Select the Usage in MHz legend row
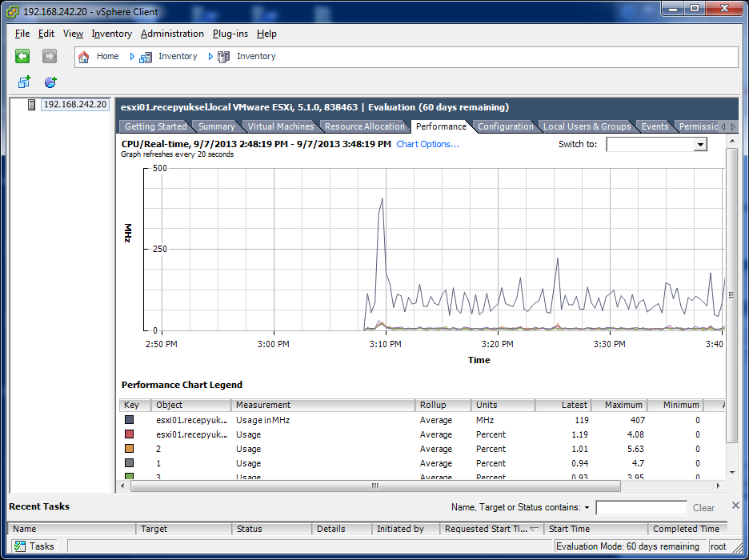749x560 pixels. 423,420
